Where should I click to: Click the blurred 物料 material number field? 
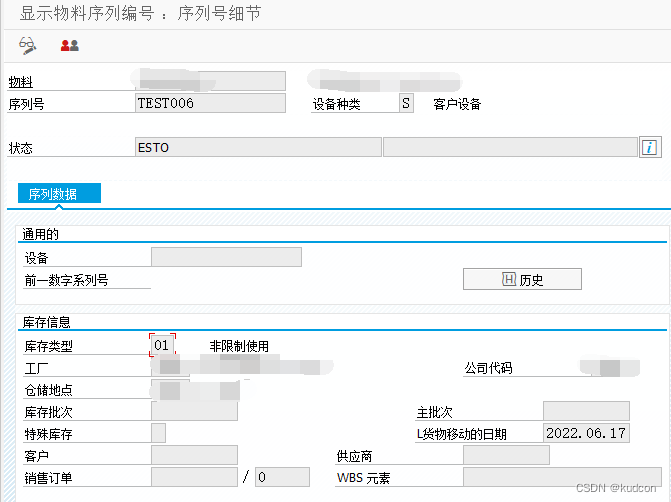[x=210, y=81]
